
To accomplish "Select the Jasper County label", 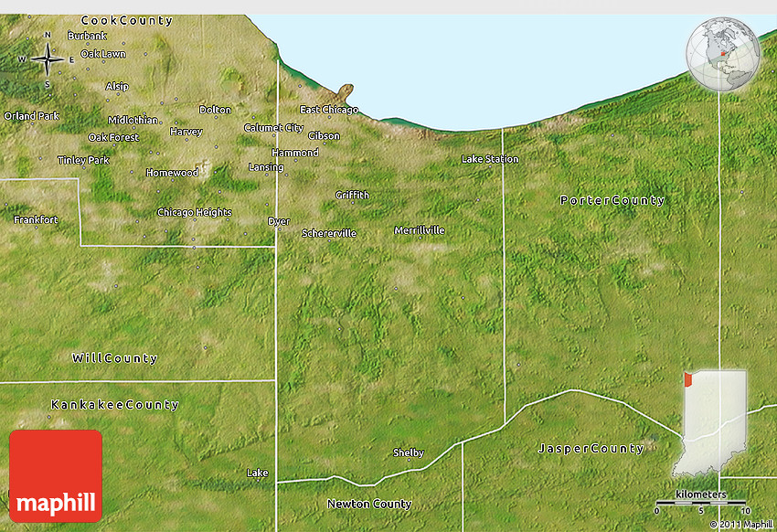I will [591, 449].
